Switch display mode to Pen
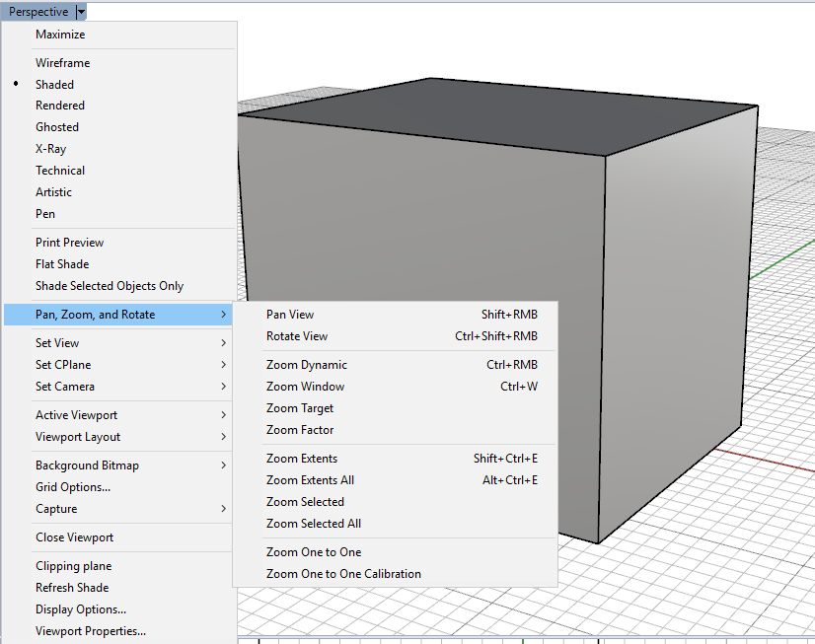 [119, 214]
